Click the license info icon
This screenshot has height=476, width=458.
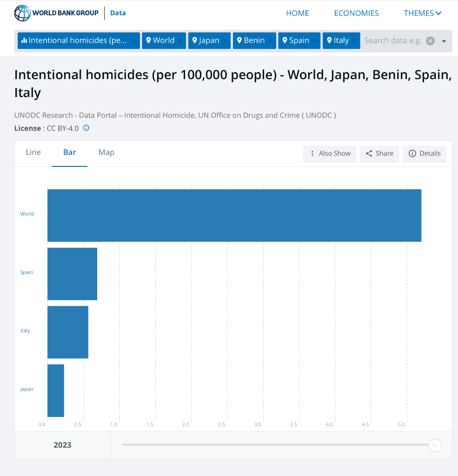[x=86, y=128]
